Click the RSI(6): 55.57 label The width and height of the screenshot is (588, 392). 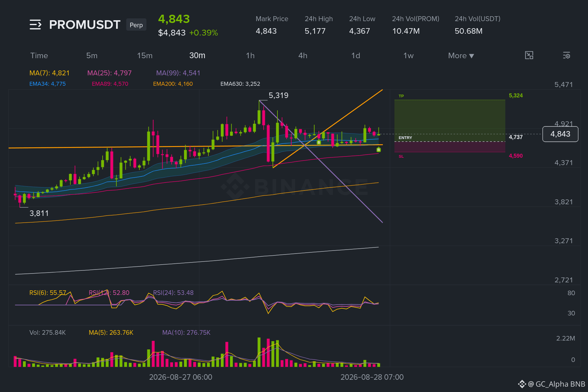pos(47,293)
